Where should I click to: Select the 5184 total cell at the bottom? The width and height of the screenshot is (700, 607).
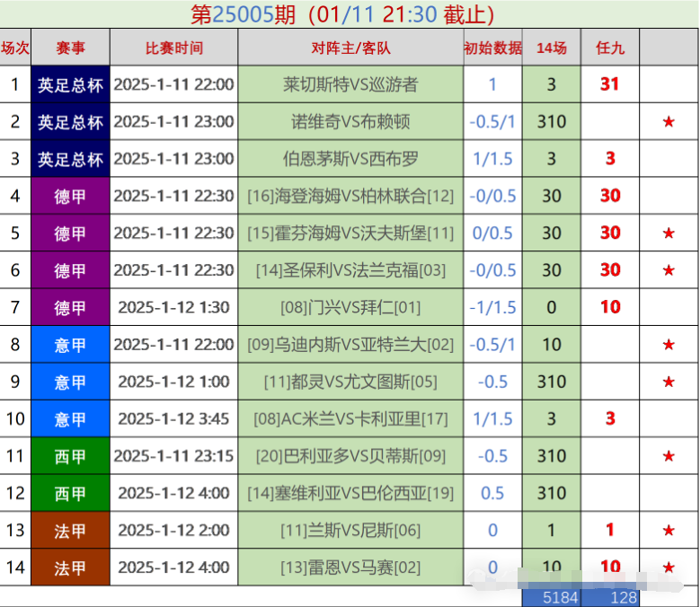tap(551, 597)
